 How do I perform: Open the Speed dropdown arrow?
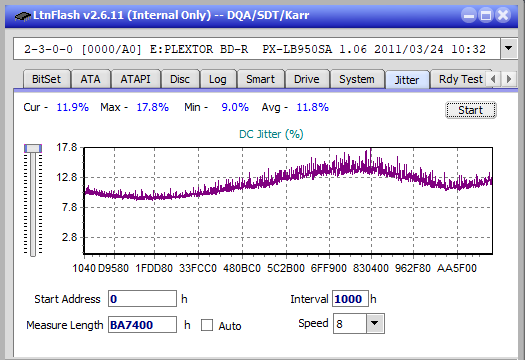click(x=375, y=323)
